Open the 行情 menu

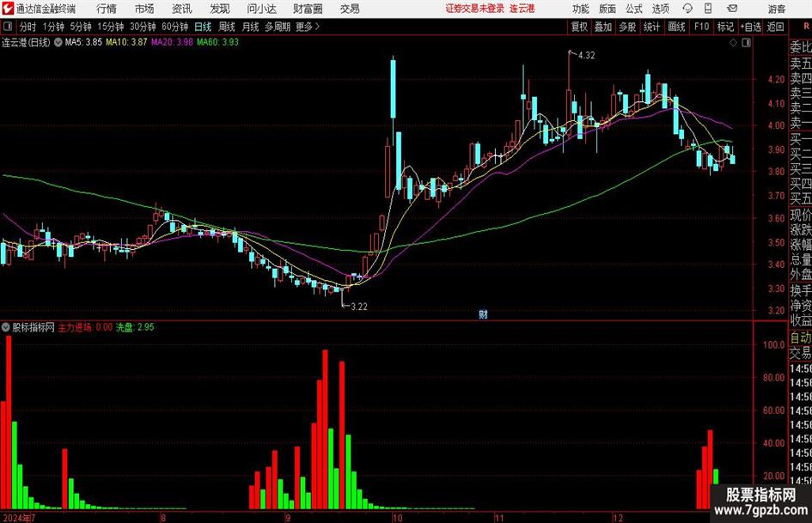click(x=107, y=9)
